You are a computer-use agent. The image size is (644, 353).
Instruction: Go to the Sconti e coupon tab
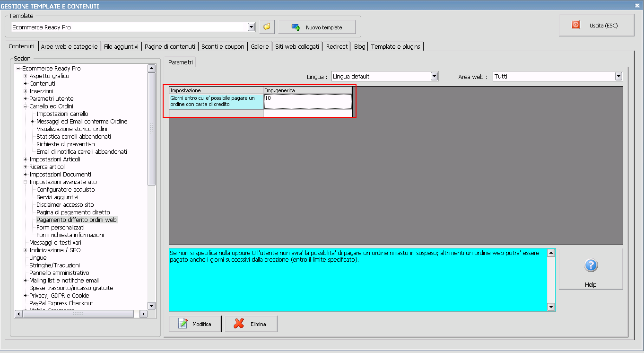pos(223,46)
